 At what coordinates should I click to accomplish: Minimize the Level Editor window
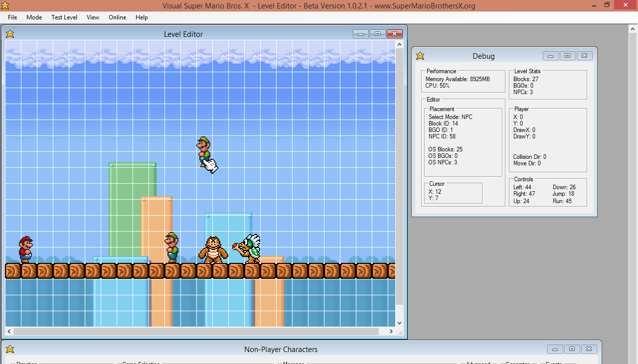pos(360,34)
